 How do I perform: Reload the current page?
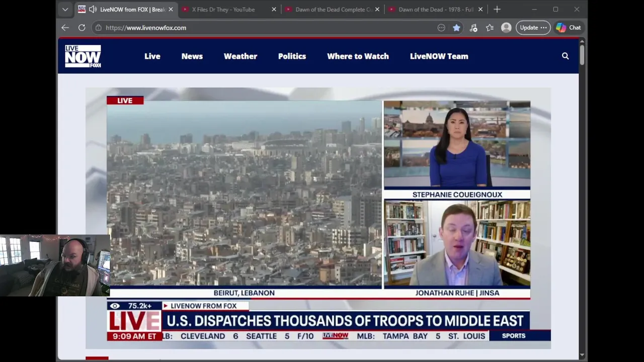click(x=82, y=28)
